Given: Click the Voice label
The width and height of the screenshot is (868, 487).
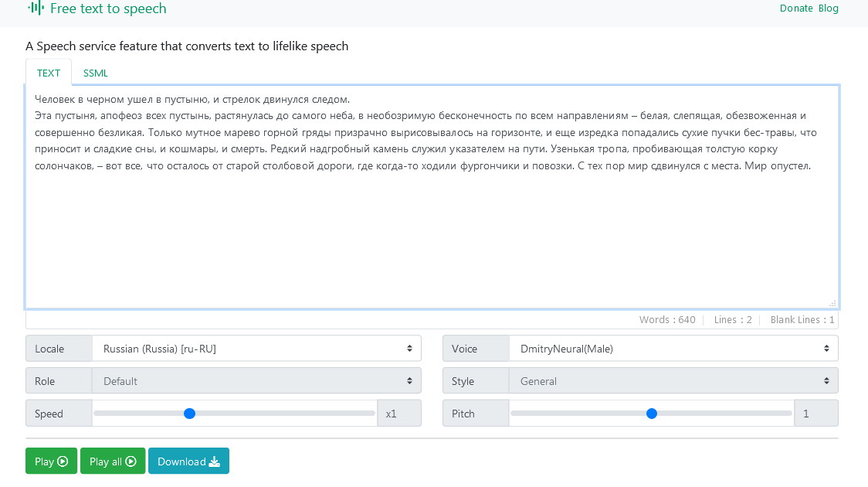Looking at the screenshot, I should click(476, 349).
